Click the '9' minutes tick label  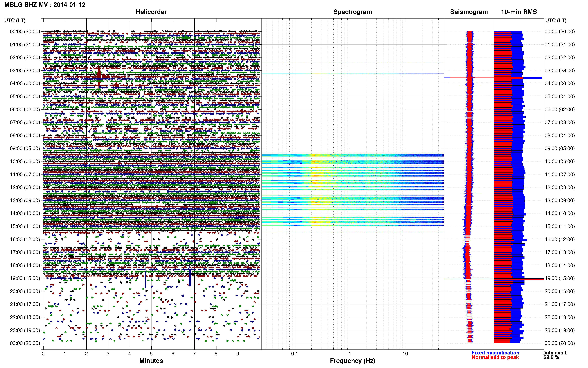coord(238,354)
